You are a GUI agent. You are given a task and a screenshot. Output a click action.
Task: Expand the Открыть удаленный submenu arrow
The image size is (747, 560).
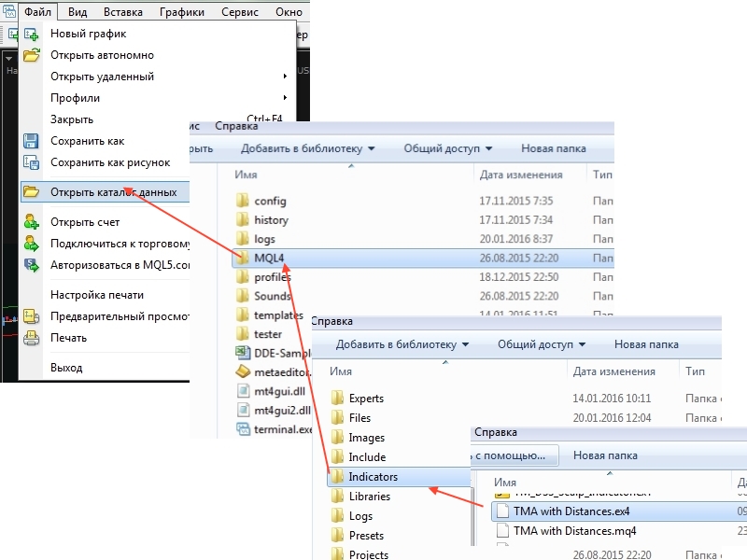click(x=285, y=77)
